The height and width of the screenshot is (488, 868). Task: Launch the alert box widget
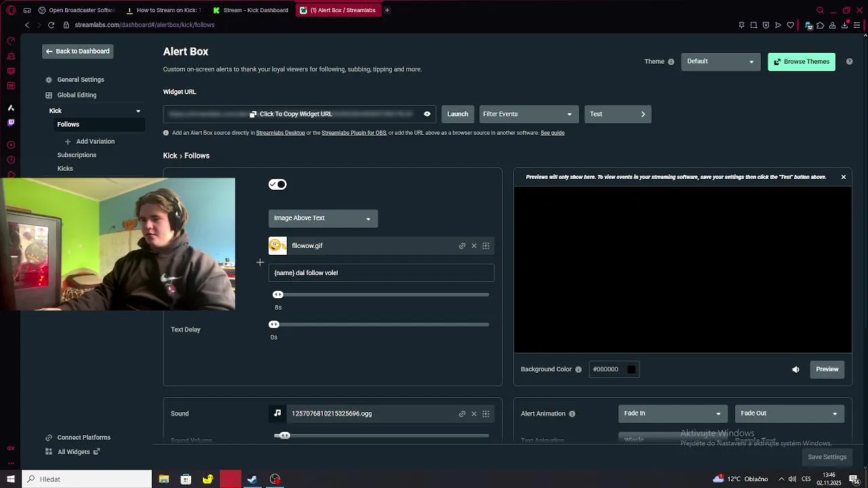(x=458, y=115)
